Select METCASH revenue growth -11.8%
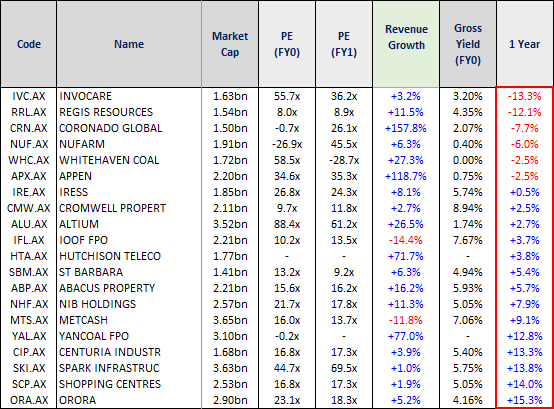The height and width of the screenshot is (409, 554). coord(406,320)
